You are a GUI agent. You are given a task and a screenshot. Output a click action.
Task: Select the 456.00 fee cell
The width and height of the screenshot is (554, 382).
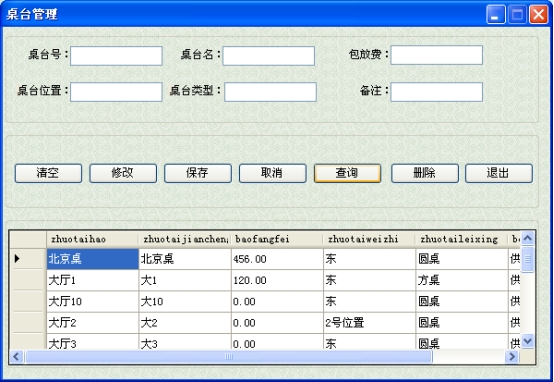point(277,259)
